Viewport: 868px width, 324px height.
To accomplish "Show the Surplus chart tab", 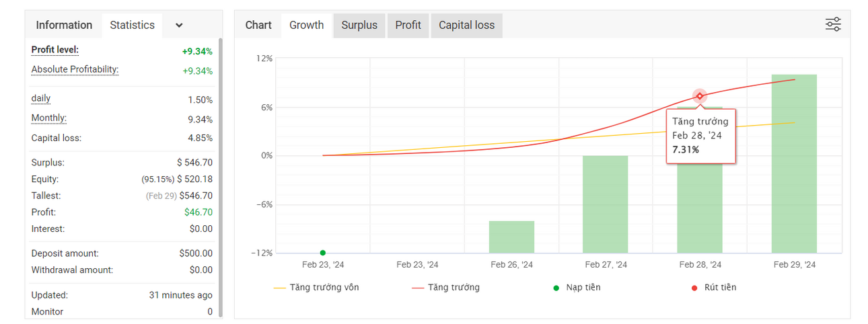I will [x=359, y=25].
